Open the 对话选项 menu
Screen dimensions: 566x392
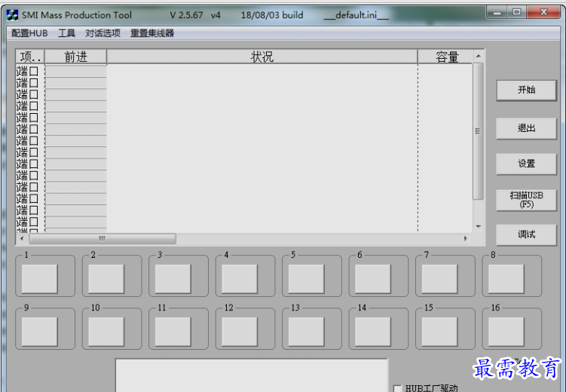pyautogui.click(x=103, y=33)
